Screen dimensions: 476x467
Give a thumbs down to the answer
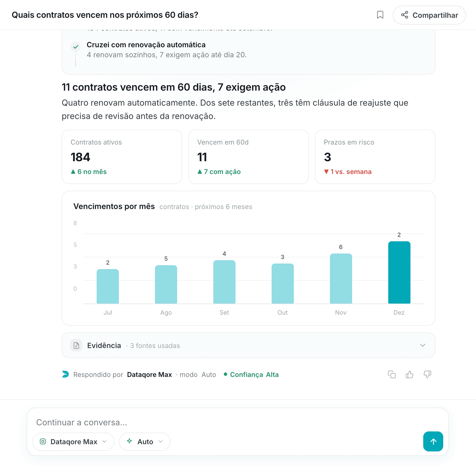[x=427, y=374]
